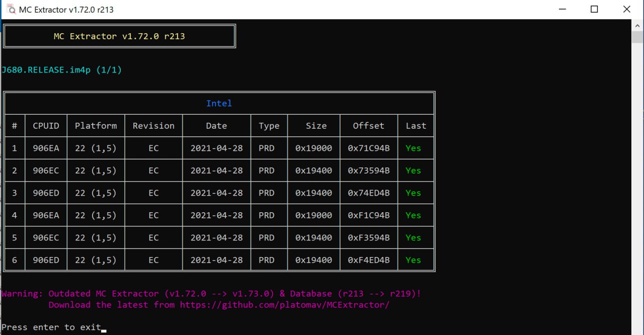Click date 2021-04-28 in row 2
Image resolution: width=644 pixels, height=335 pixels.
click(x=216, y=171)
